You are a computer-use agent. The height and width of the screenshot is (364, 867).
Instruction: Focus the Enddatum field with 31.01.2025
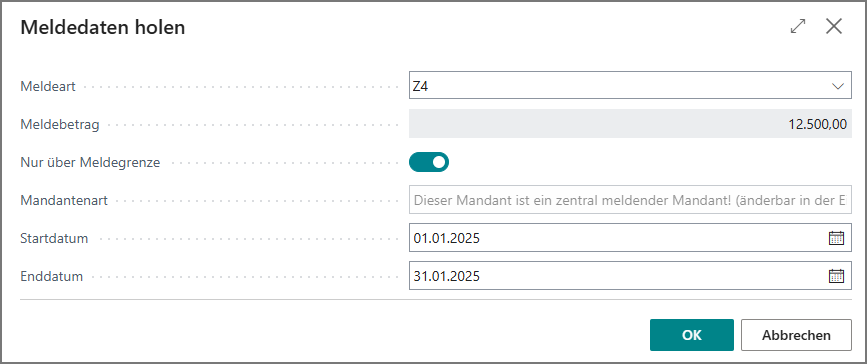tap(630, 275)
